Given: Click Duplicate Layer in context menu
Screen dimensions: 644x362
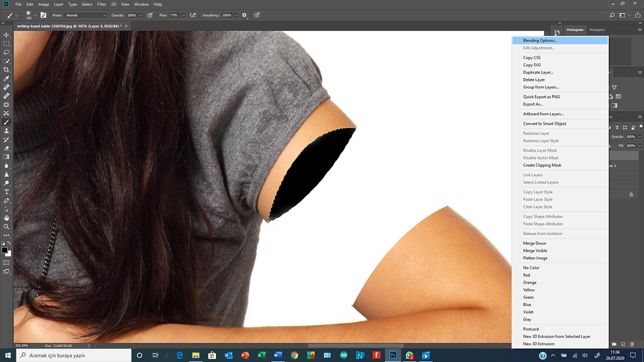Looking at the screenshot, I should pos(538,72).
